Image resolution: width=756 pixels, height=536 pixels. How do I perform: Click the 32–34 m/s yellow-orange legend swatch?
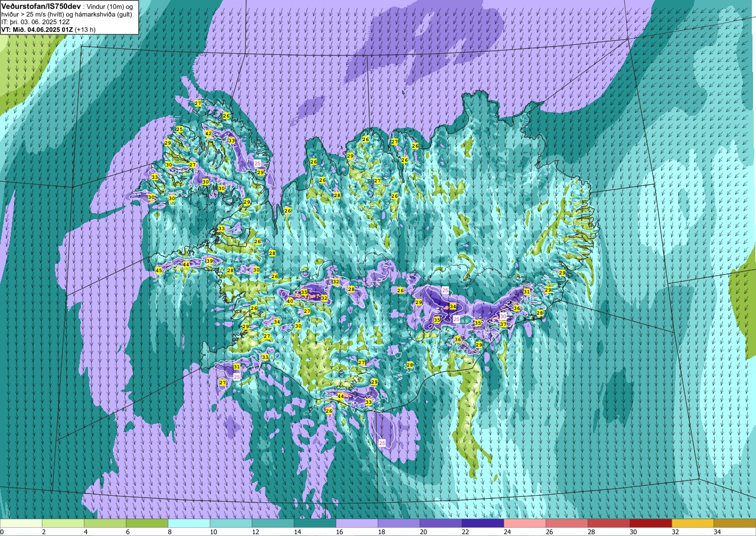(692, 523)
